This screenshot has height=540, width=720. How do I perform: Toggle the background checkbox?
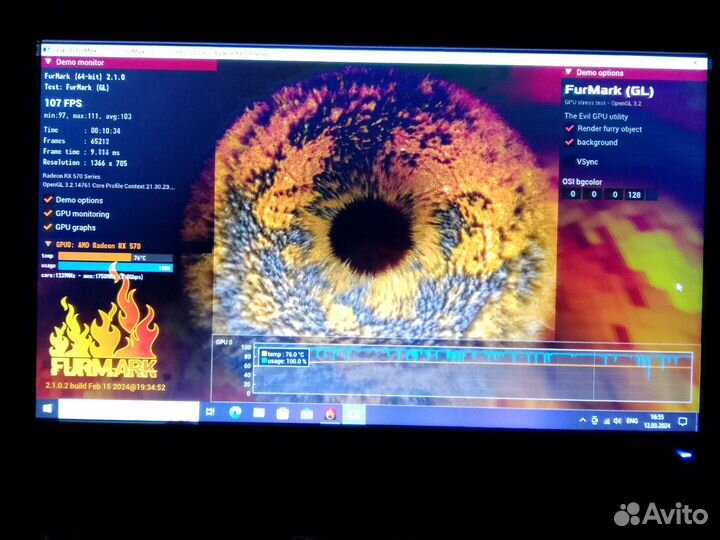(x=570, y=143)
